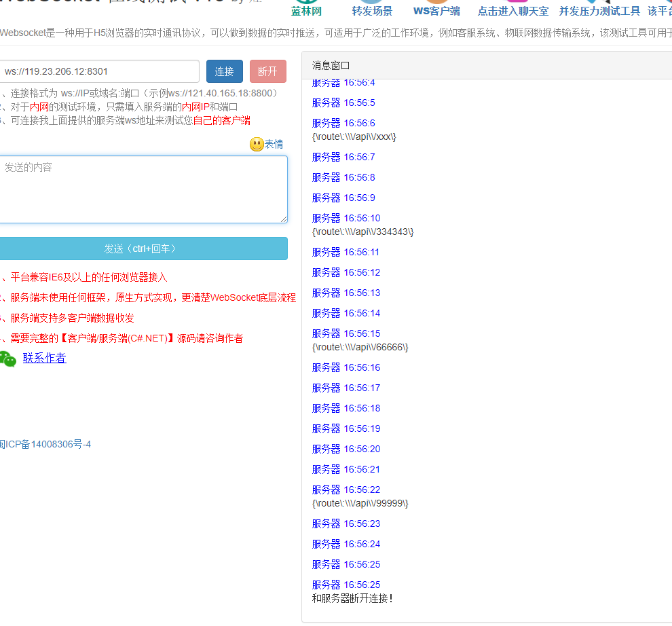
Task: Select the message containing 334343
Action: coord(362,232)
